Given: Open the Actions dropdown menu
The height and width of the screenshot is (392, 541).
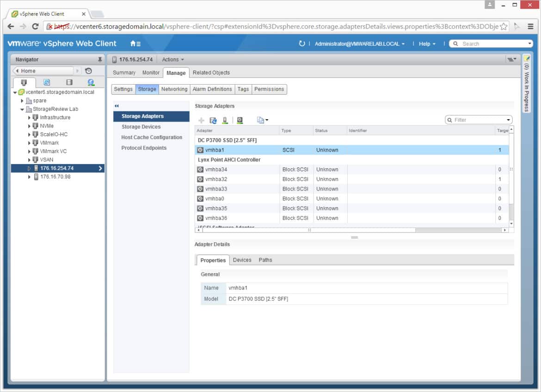Looking at the screenshot, I should [173, 59].
